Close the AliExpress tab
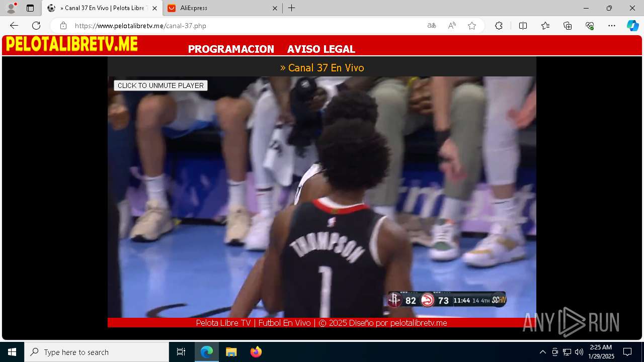The image size is (644, 362). click(x=275, y=8)
